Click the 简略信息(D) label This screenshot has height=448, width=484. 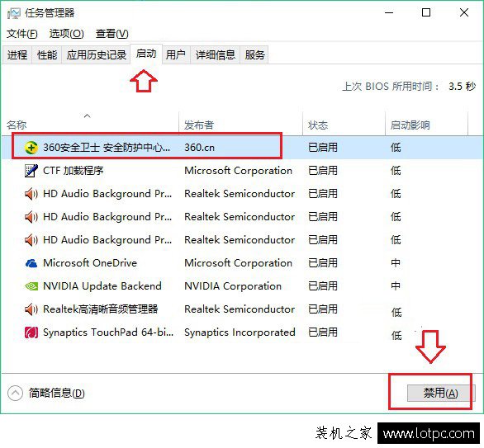56,393
